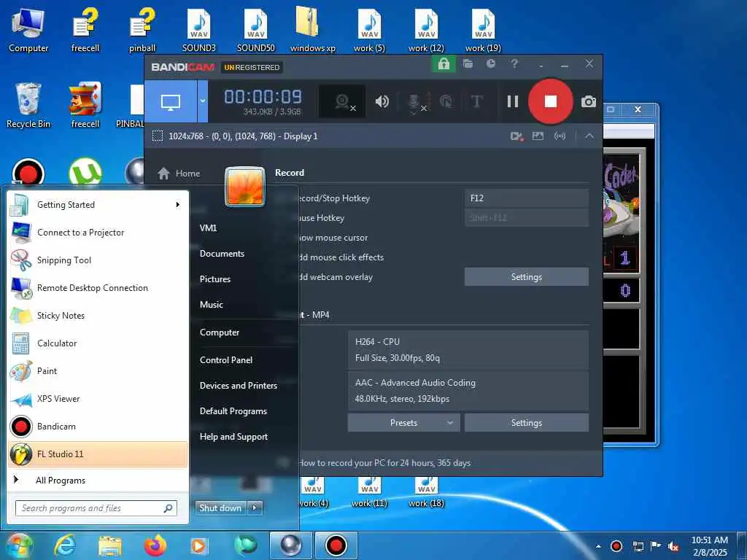This screenshot has width=747, height=560.
Task: Open Default Programs
Action: point(233,411)
